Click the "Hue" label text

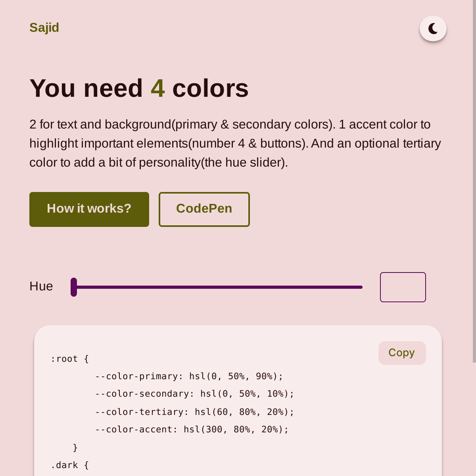click(x=41, y=286)
